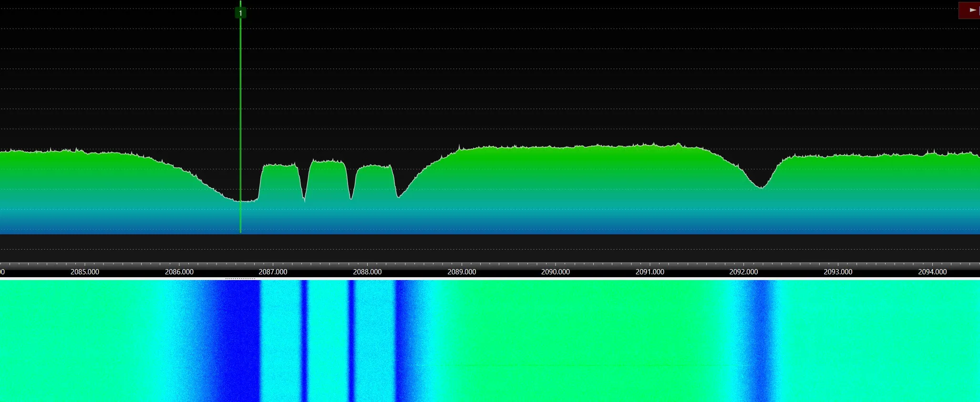Click the 2092.000 frequency label
Viewport: 980px width, 402px height.
pyautogui.click(x=743, y=272)
